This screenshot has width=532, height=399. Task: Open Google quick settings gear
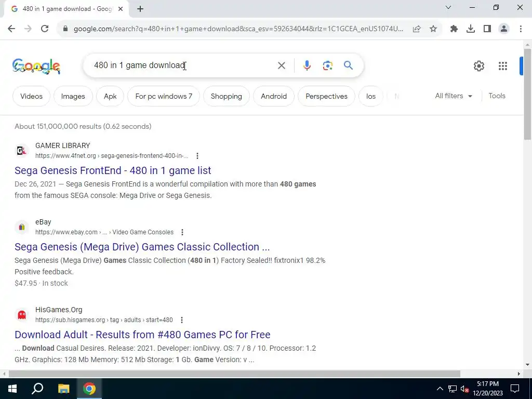click(478, 66)
